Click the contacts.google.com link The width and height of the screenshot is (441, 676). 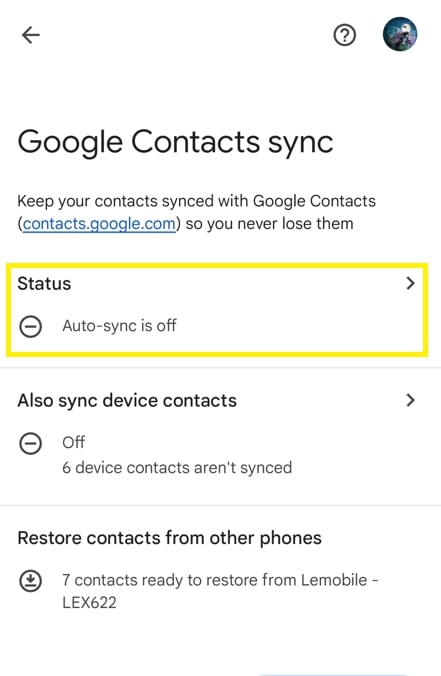tap(99, 224)
